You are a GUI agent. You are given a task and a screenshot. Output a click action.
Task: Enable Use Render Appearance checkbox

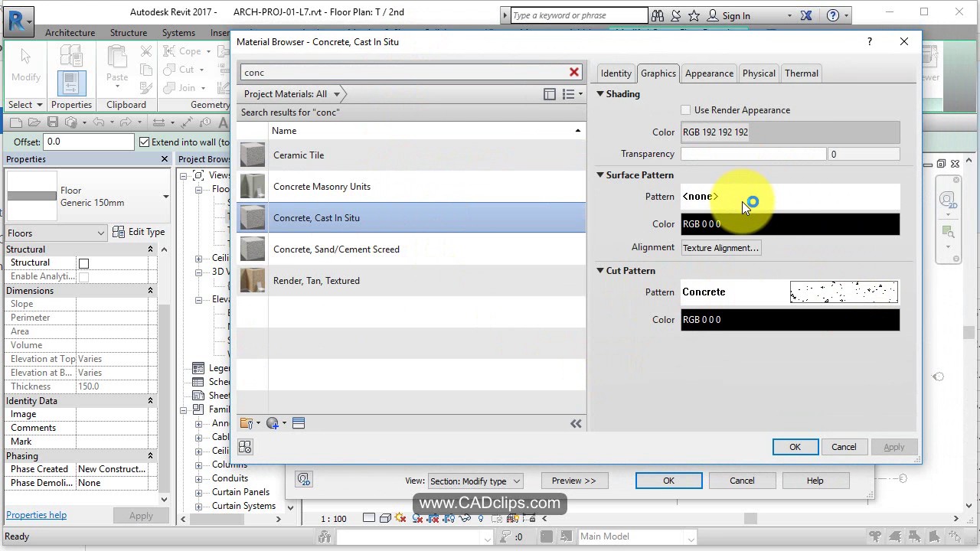[x=686, y=110]
